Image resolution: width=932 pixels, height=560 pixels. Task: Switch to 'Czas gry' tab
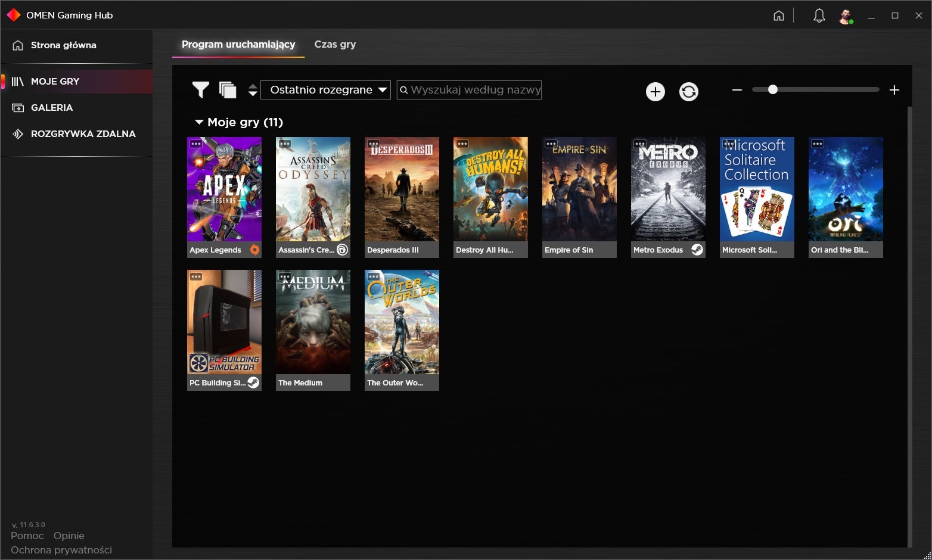335,44
